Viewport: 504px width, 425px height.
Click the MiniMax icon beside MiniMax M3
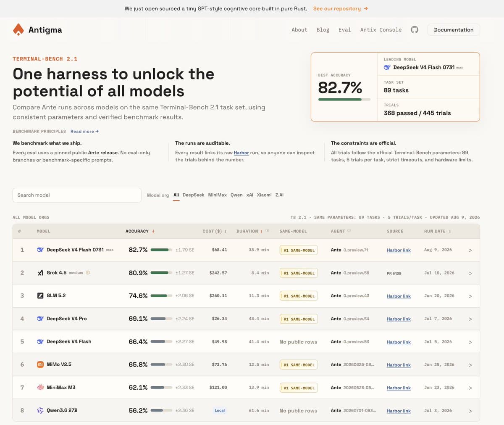coord(40,387)
